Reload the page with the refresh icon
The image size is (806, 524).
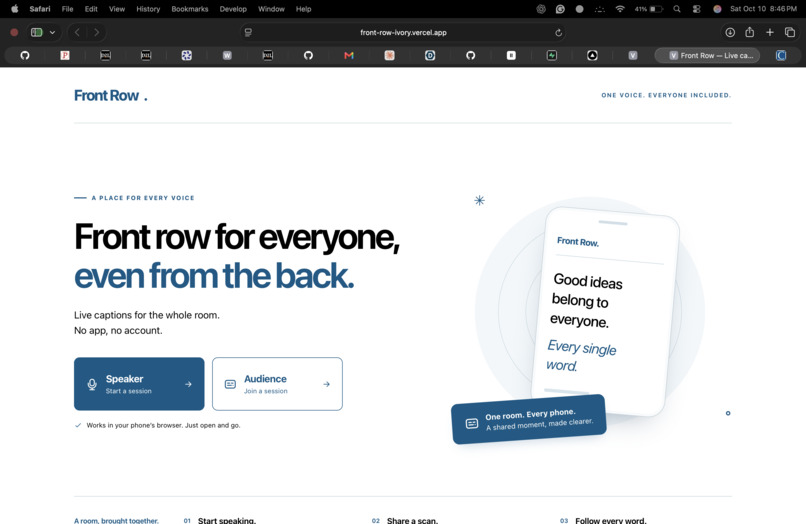click(558, 32)
